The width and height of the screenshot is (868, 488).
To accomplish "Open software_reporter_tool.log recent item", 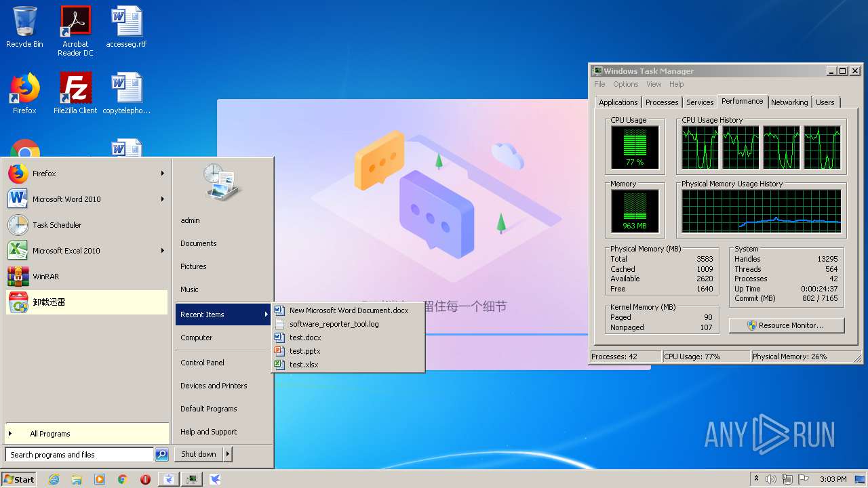I will pos(349,324).
